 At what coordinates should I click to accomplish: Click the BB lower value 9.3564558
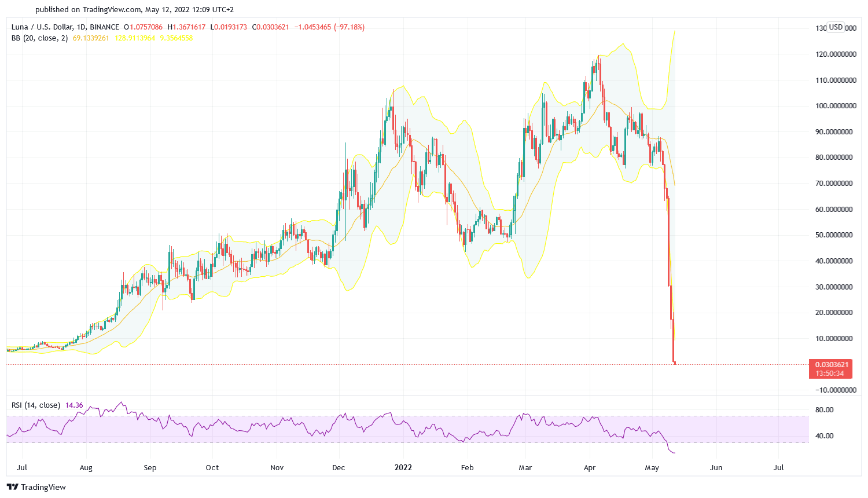(x=176, y=38)
